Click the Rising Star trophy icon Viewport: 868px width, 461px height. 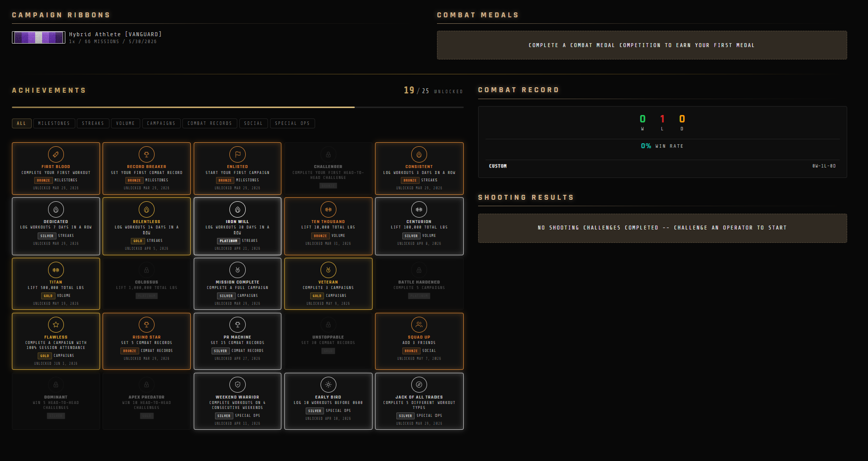(x=147, y=325)
